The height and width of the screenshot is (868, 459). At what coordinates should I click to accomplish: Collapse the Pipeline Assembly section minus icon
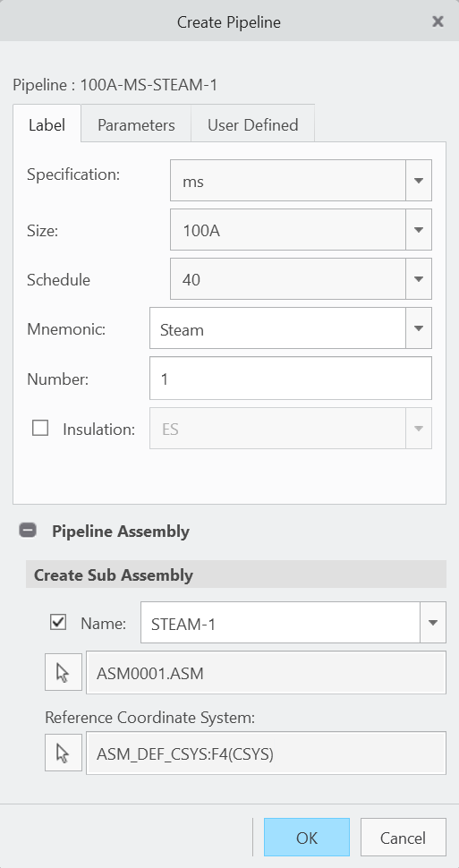28,531
